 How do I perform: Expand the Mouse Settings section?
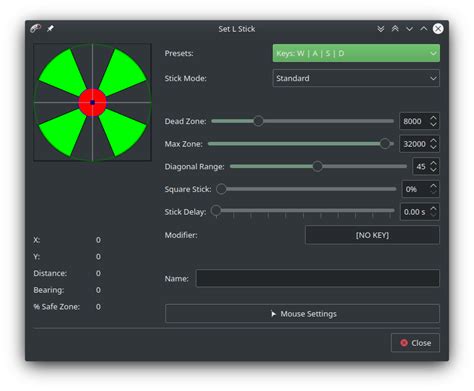click(x=302, y=314)
